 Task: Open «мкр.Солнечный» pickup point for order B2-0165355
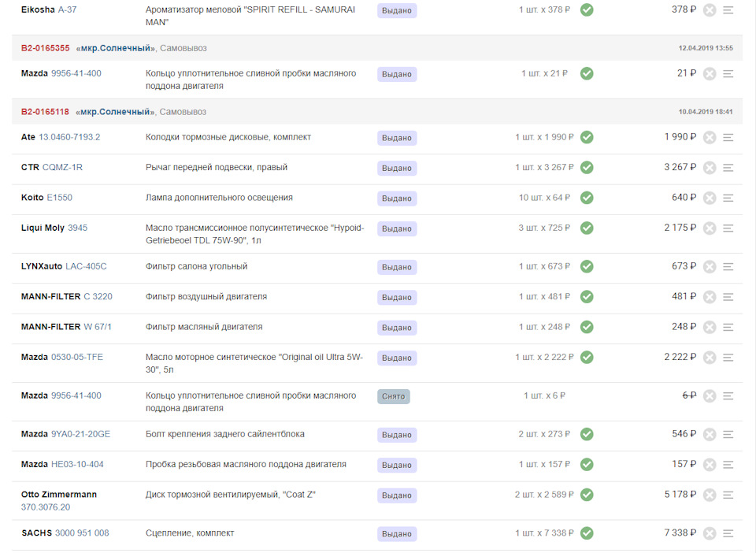point(115,48)
